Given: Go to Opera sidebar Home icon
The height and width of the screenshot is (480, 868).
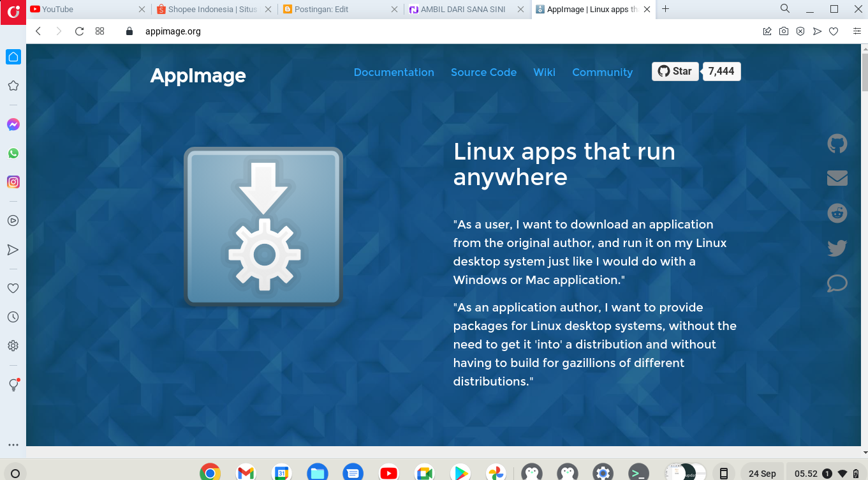Looking at the screenshot, I should coord(13,57).
